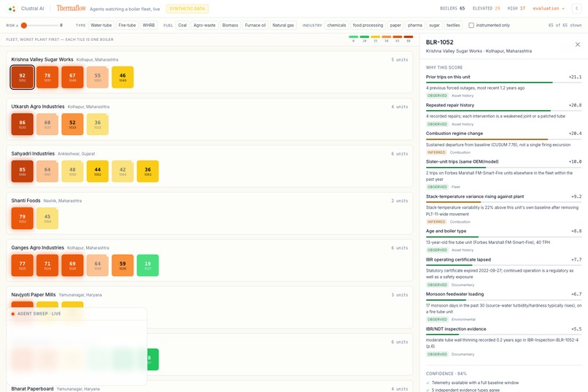
Task: Enable the instrumented only checkbox
Action: (x=471, y=25)
